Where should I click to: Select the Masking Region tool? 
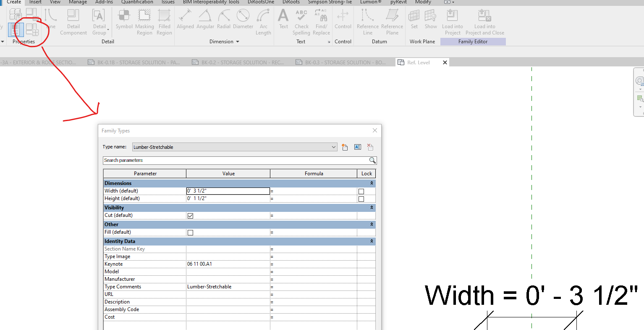[x=144, y=22]
